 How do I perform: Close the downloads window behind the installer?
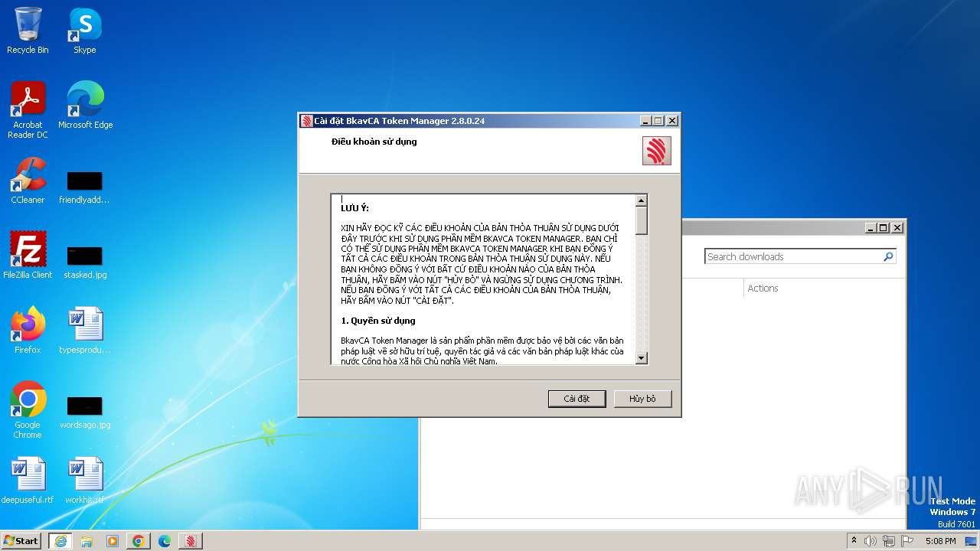click(x=897, y=228)
